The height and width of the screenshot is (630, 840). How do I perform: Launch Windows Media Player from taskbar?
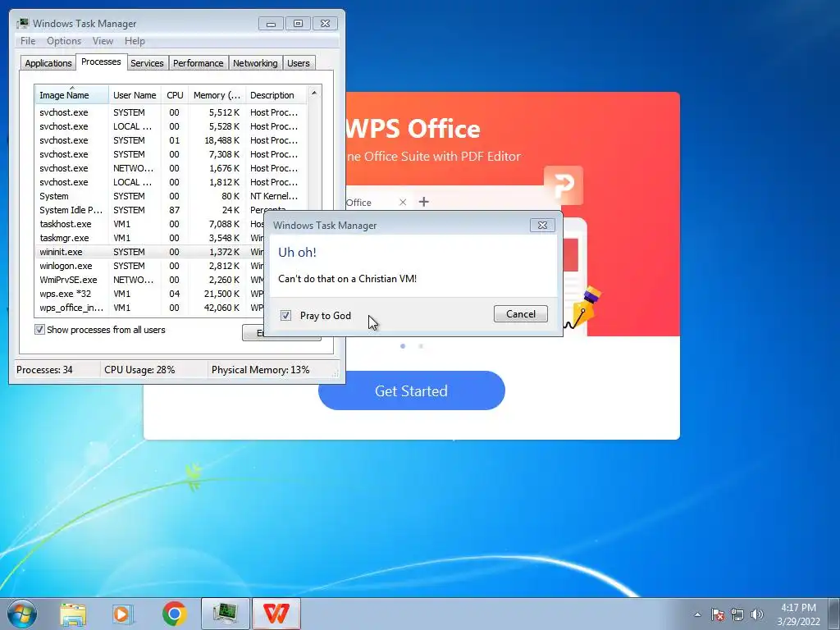(122, 614)
